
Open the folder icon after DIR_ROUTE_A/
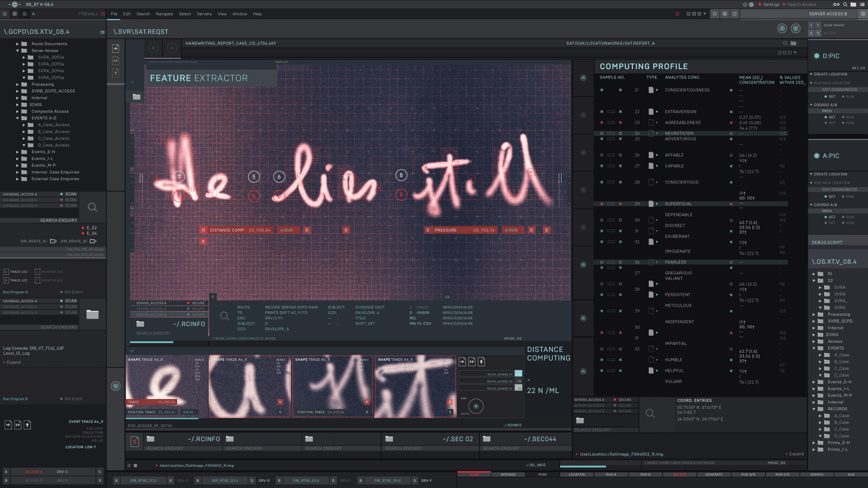(53, 241)
